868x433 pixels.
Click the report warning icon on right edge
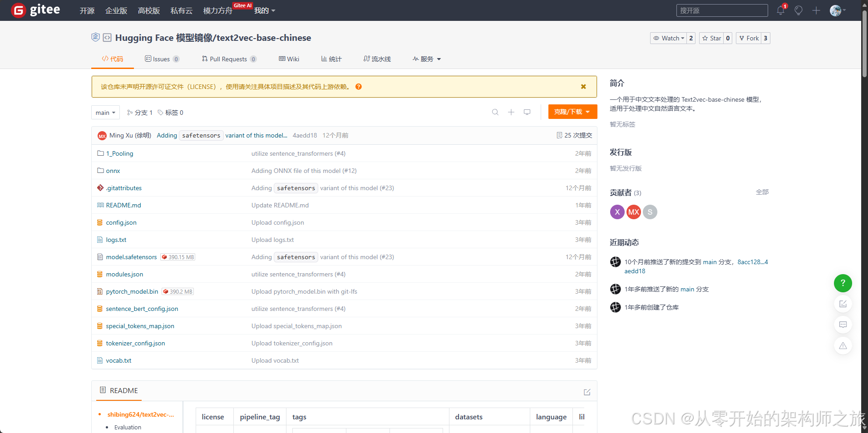[843, 345]
